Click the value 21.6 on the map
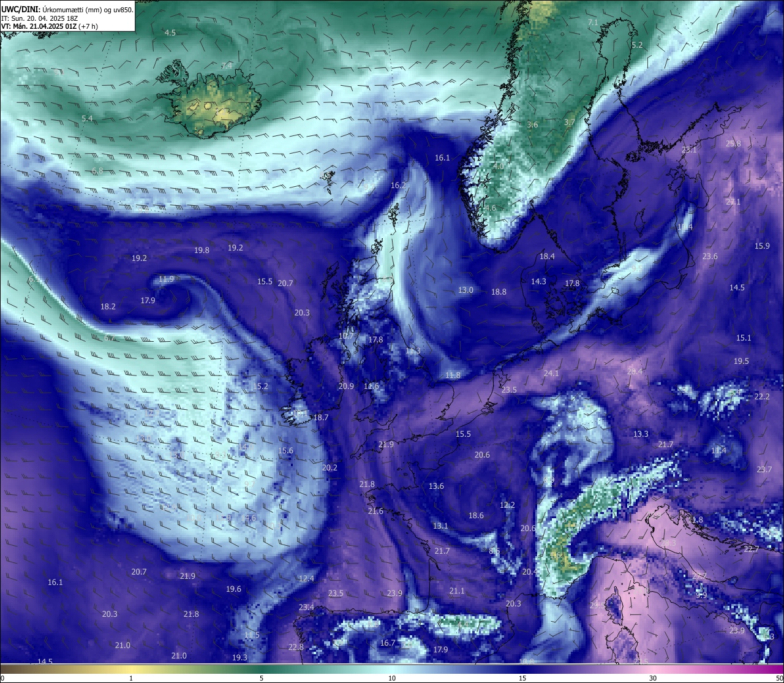The width and height of the screenshot is (784, 683). (375, 511)
